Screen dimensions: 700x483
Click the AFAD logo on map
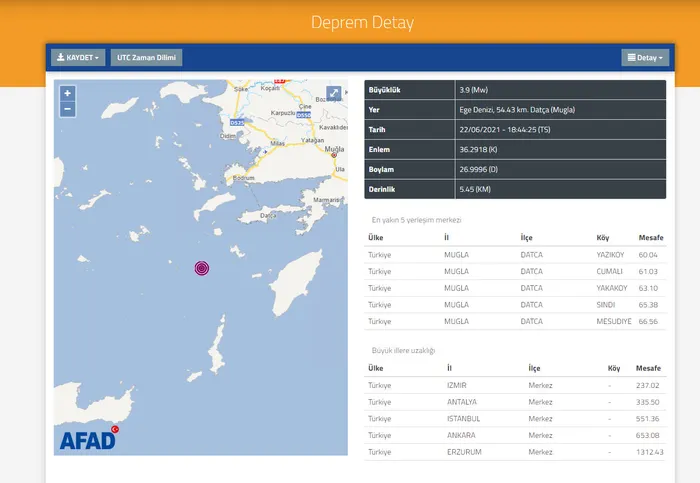click(89, 439)
